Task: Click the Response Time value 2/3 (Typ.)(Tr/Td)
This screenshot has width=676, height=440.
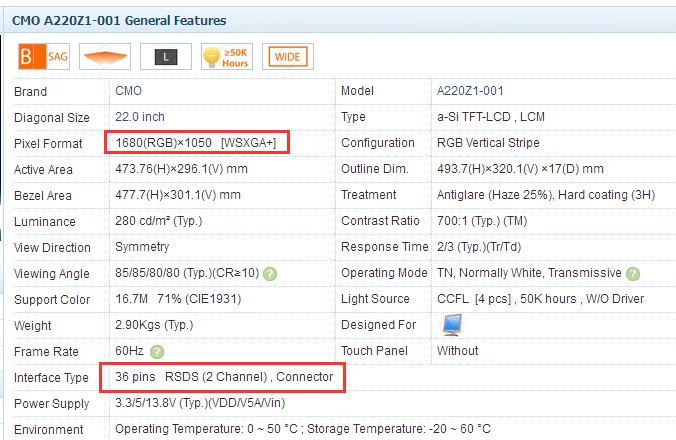Action: [479, 247]
